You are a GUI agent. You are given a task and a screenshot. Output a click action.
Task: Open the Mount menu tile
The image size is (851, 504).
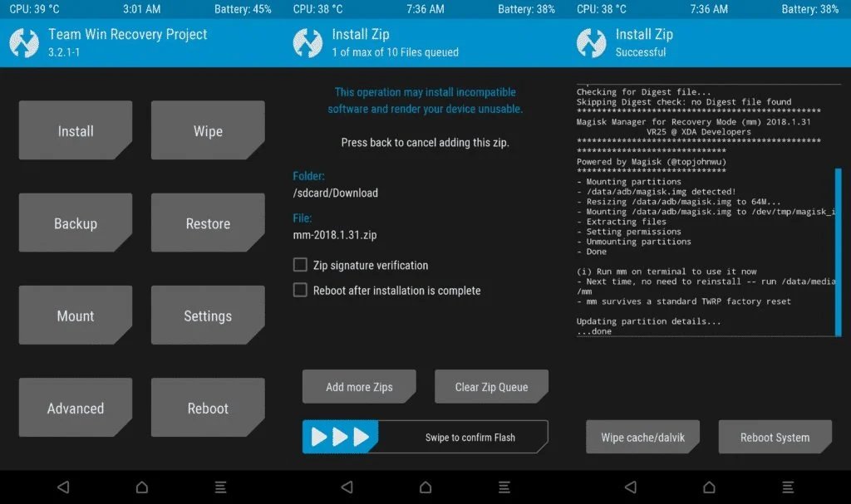(75, 315)
